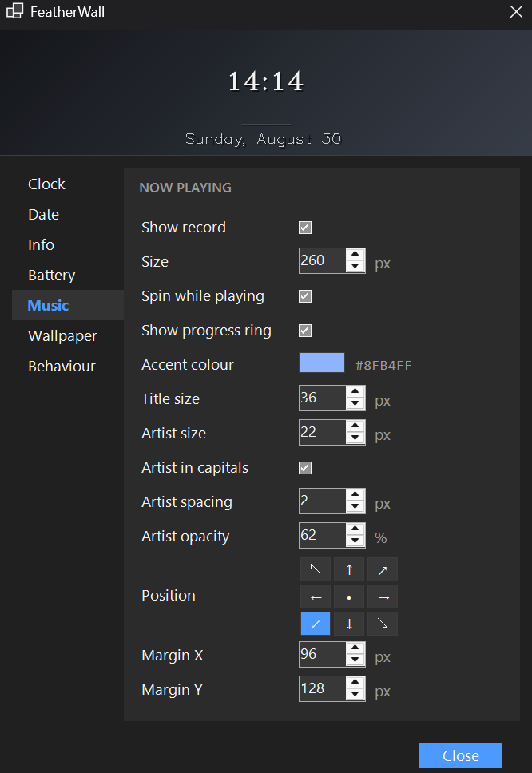532x773 pixels.
Task: Decrease Title size with down arrow
Action: (x=355, y=404)
